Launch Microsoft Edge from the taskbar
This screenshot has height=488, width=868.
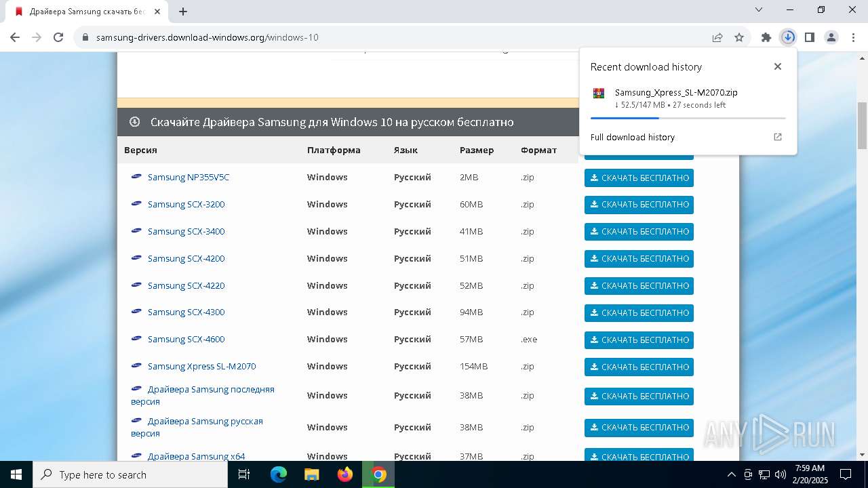pyautogui.click(x=279, y=474)
